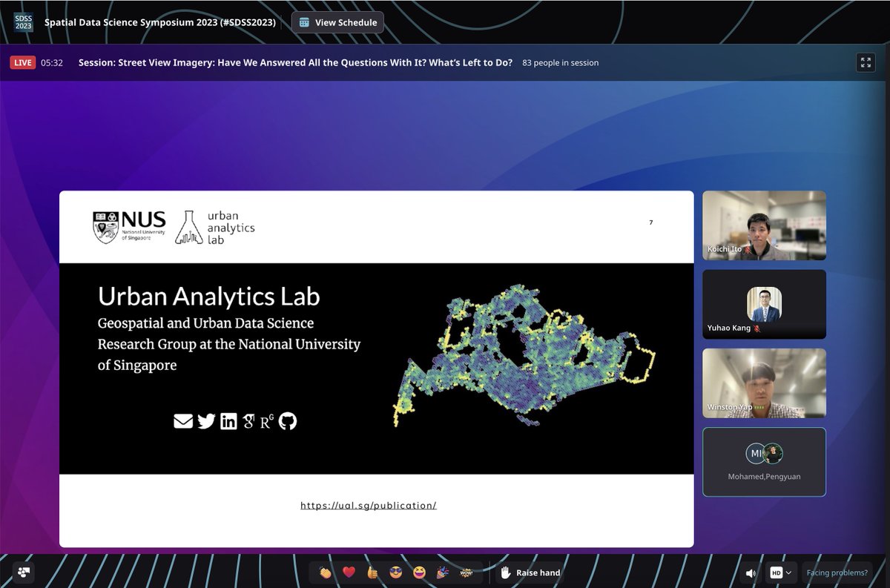Image resolution: width=890 pixels, height=588 pixels.
Task: Mute the session audio speaker
Action: pos(751,573)
